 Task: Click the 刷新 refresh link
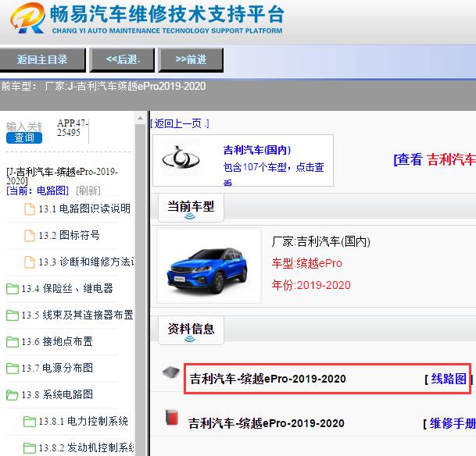click(88, 191)
